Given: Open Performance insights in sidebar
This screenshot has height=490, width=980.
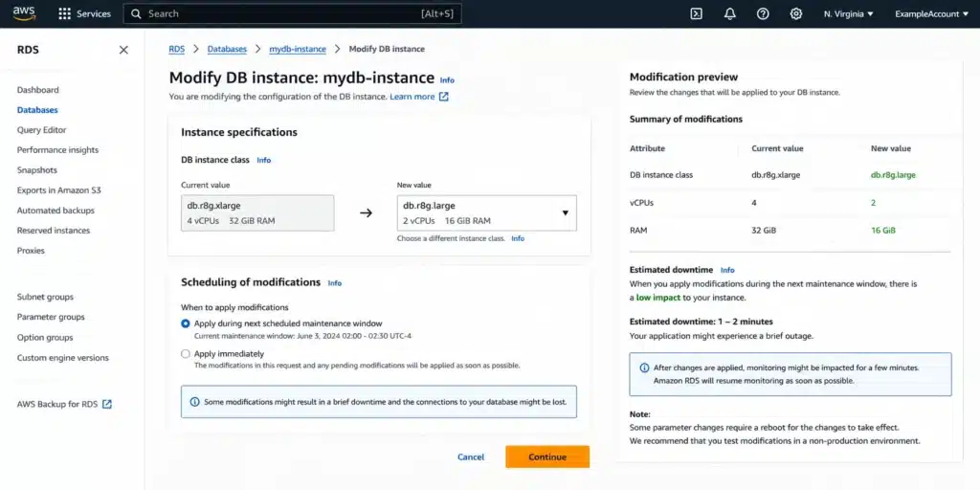Looking at the screenshot, I should 57,150.
